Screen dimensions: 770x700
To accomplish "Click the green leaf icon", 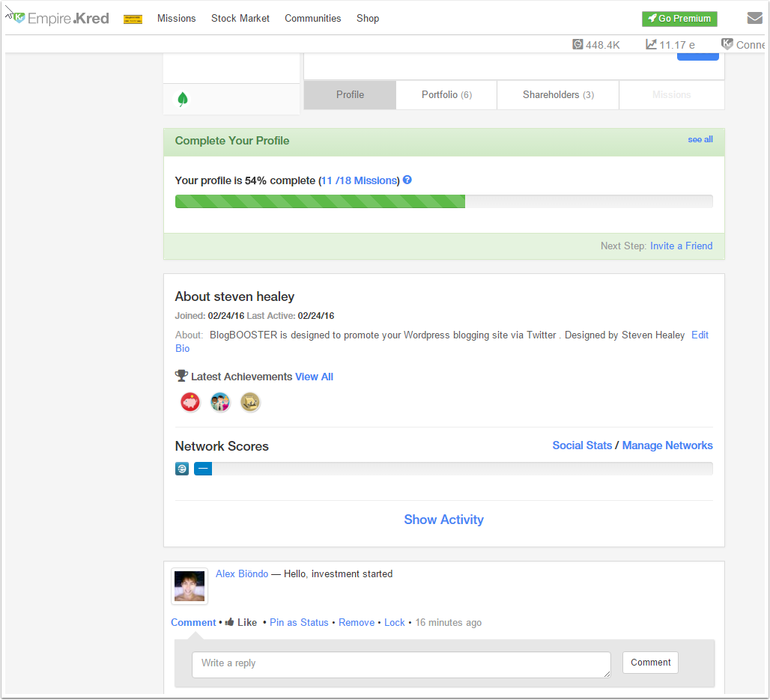I will tap(182, 100).
